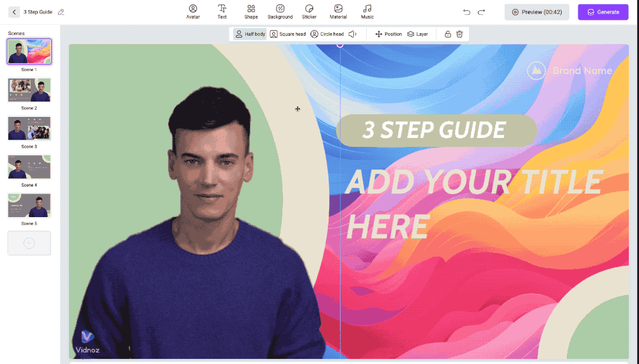Viewport: 639px width, 364px height.
Task: Click the rotation handle above avatar
Action: [x=340, y=45]
